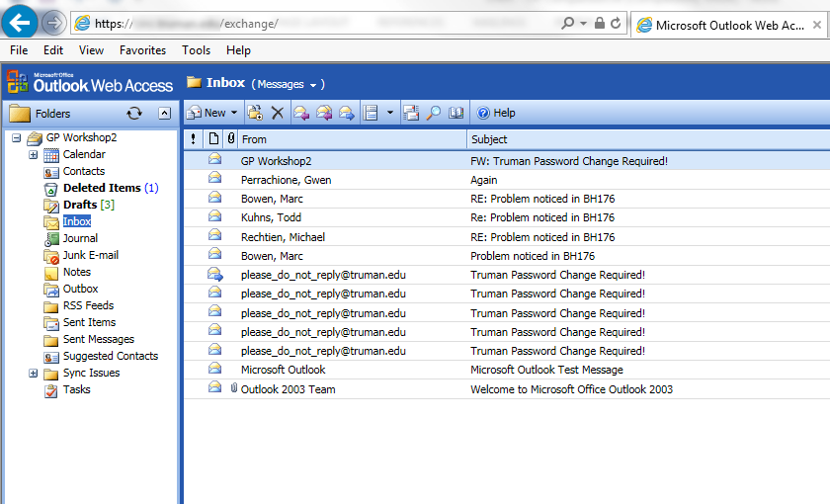Image resolution: width=830 pixels, height=504 pixels.
Task: Collapse the GP Workshop2 mailbox tree
Action: coord(17,137)
